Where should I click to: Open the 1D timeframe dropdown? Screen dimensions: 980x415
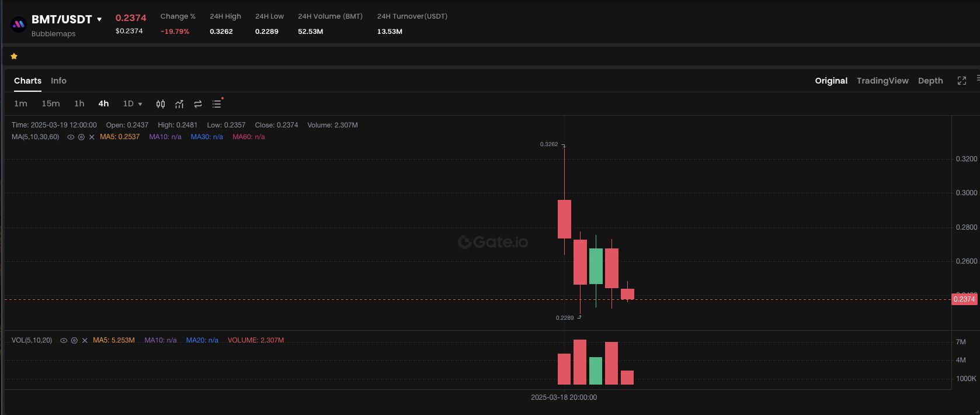[x=133, y=103]
